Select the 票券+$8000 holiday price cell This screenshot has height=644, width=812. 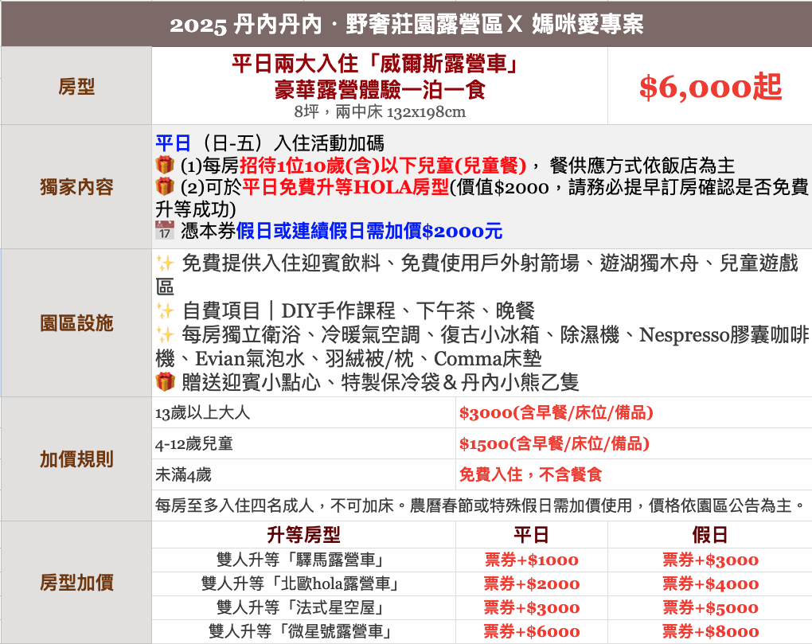click(709, 632)
